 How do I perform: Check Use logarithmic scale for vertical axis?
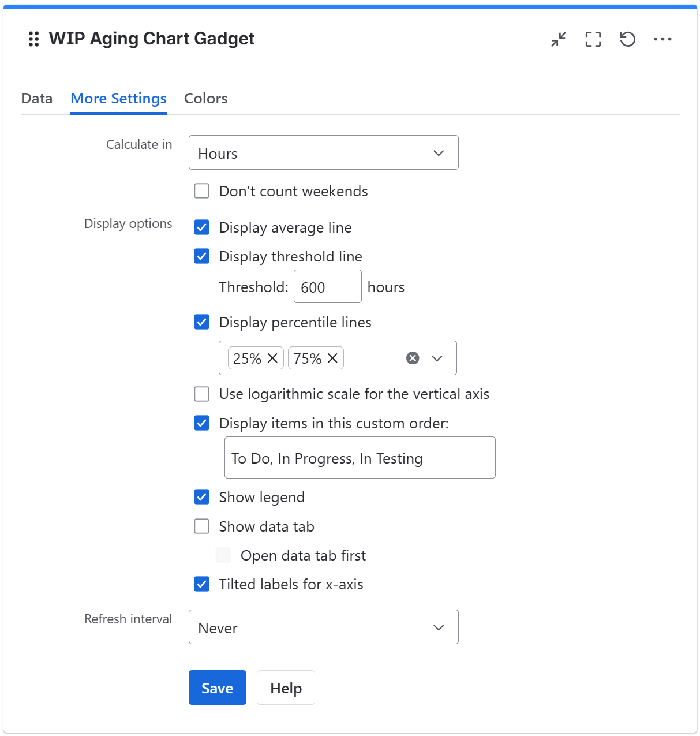pos(201,394)
